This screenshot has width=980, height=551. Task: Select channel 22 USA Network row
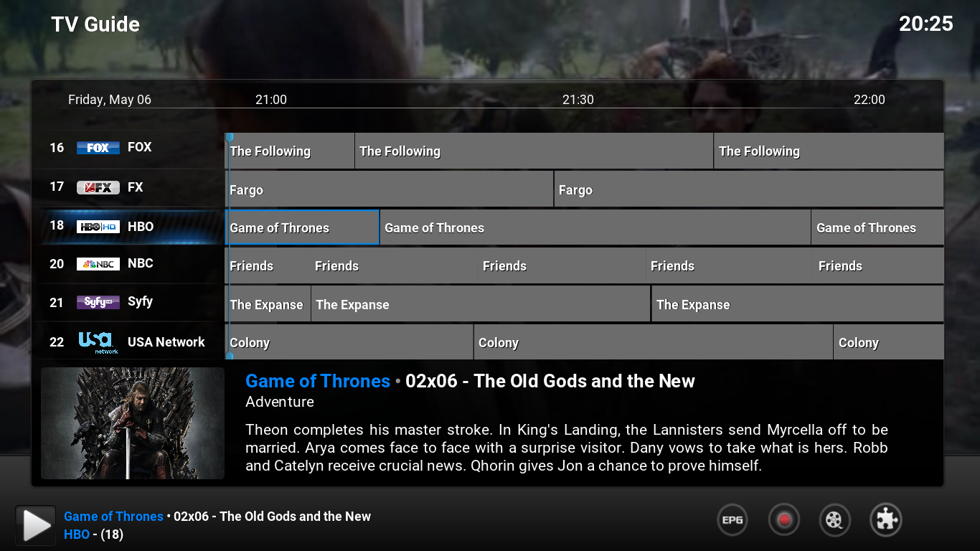[128, 342]
